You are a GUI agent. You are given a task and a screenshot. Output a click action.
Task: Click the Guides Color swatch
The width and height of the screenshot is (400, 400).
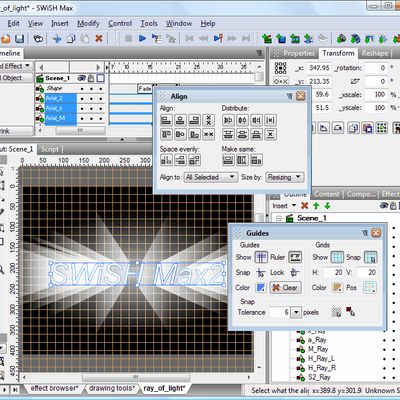[261, 287]
